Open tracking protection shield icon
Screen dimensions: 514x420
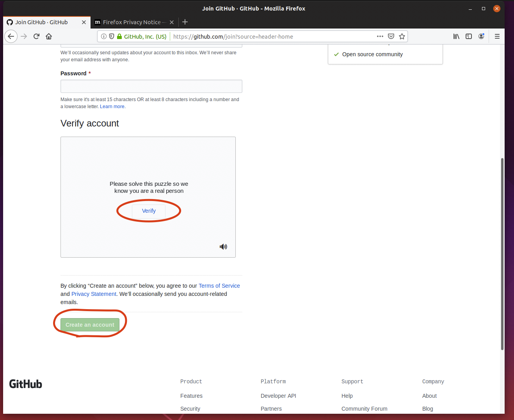point(112,36)
